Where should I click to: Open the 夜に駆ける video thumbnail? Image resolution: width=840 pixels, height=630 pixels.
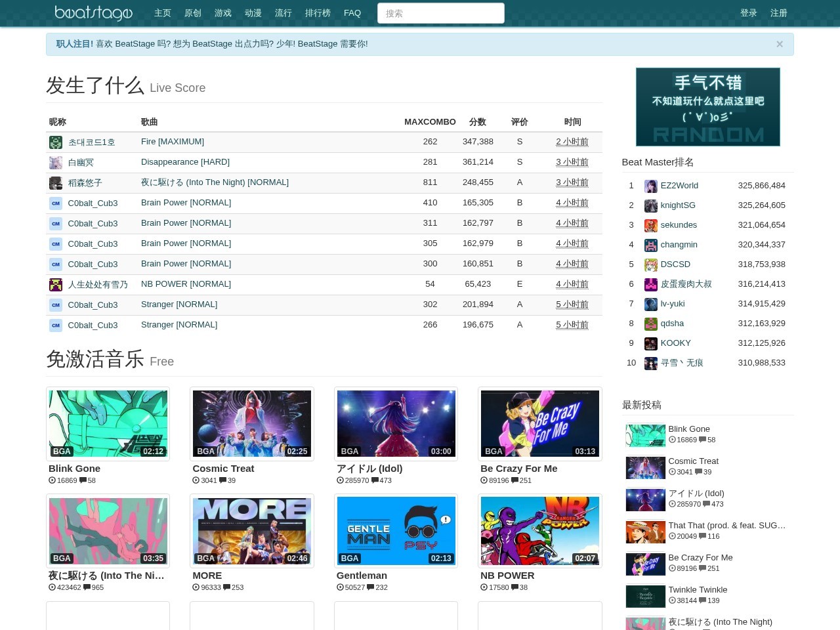pos(108,531)
